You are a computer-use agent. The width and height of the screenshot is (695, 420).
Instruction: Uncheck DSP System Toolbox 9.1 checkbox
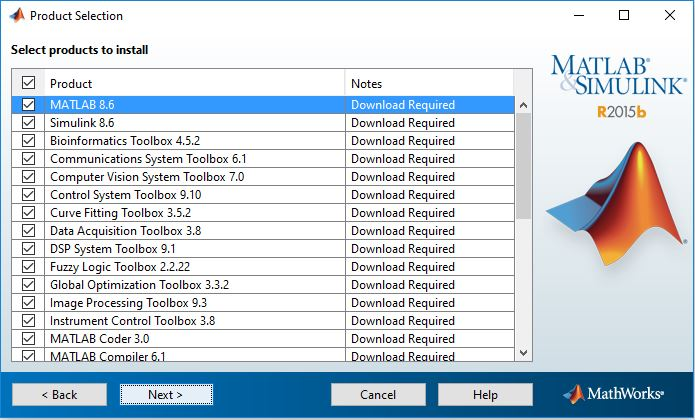tap(28, 249)
